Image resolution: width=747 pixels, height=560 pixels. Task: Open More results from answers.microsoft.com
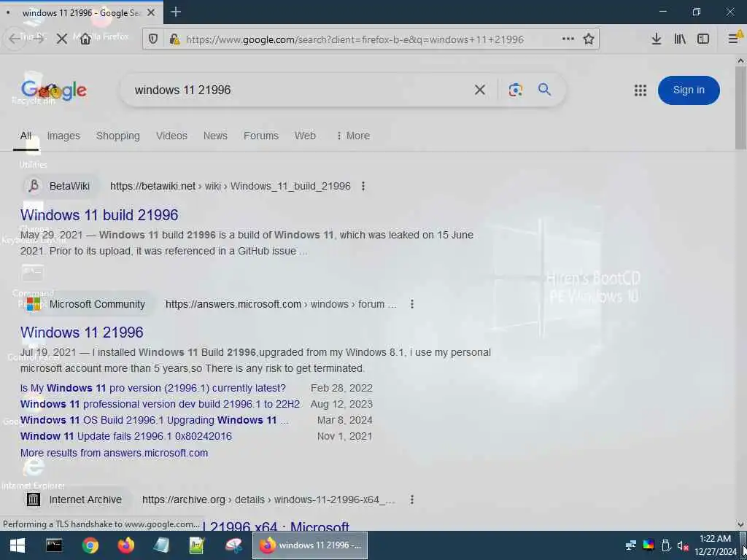click(114, 453)
